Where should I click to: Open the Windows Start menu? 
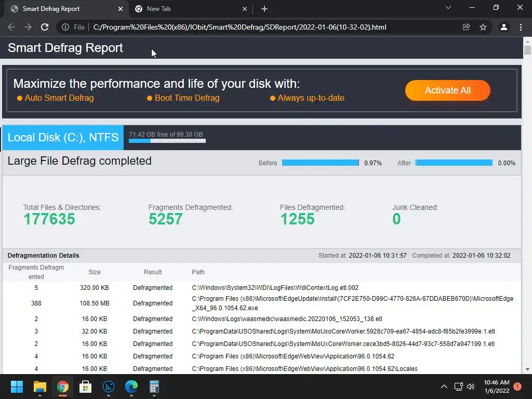(x=17, y=387)
